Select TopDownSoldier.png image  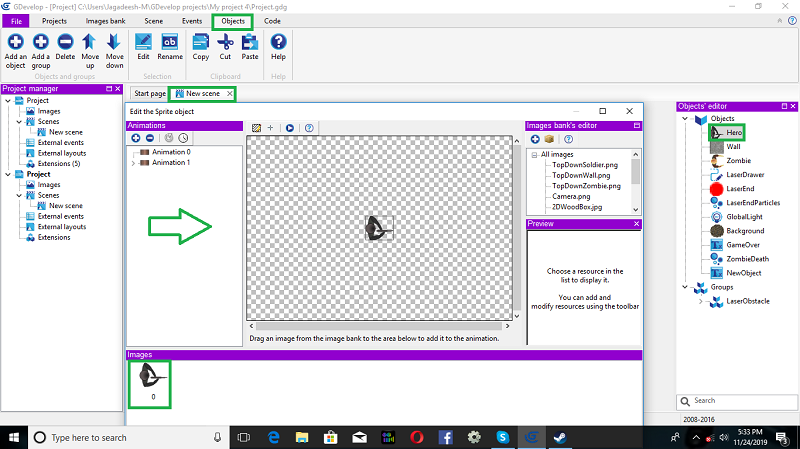coord(585,165)
